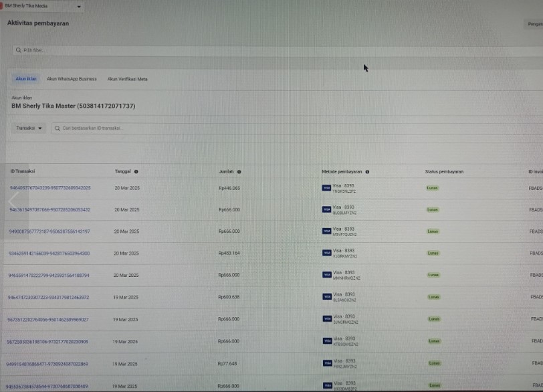Select the Akun iklan tab
This screenshot has height=392, width=543.
pyautogui.click(x=27, y=79)
